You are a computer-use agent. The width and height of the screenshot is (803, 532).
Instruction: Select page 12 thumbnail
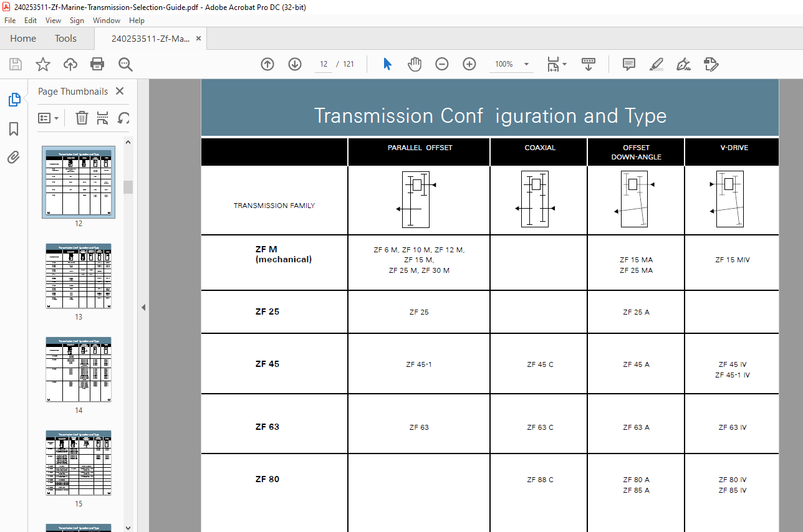pyautogui.click(x=79, y=183)
